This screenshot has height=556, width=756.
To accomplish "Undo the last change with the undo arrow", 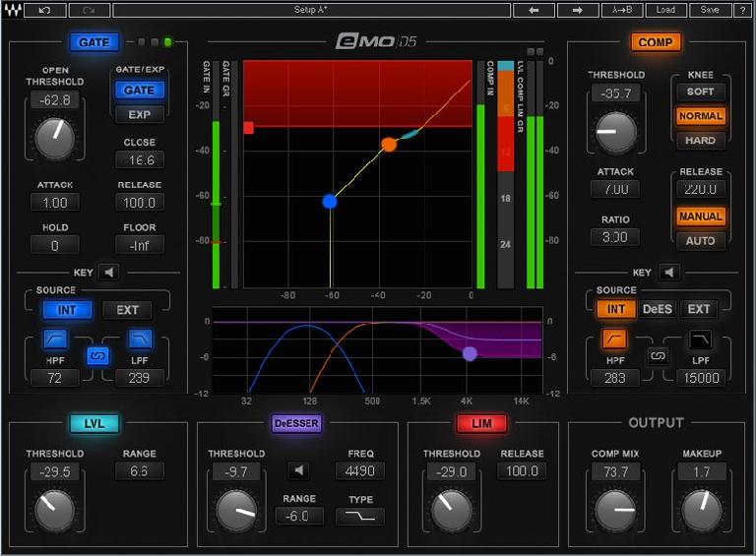I will pyautogui.click(x=45, y=10).
